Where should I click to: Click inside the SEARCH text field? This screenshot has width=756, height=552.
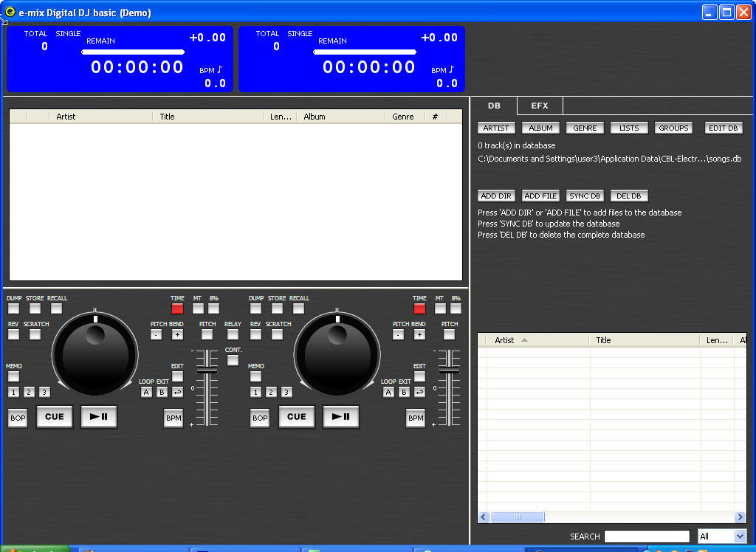pyautogui.click(x=647, y=536)
